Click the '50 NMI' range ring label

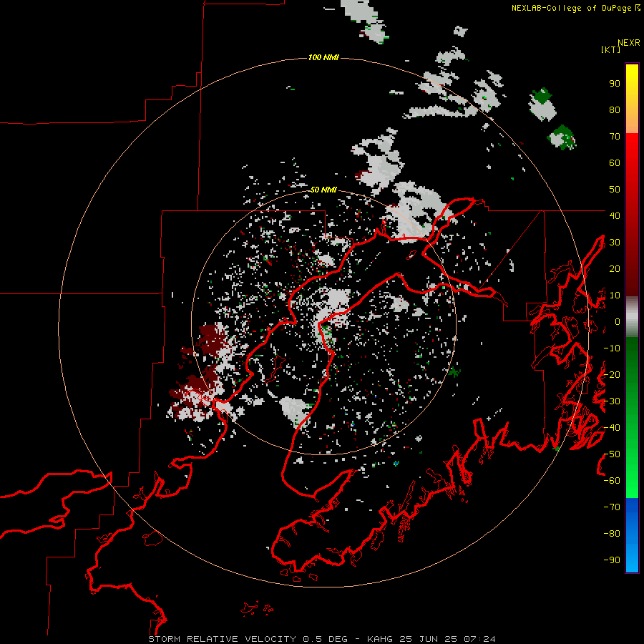[323, 190]
